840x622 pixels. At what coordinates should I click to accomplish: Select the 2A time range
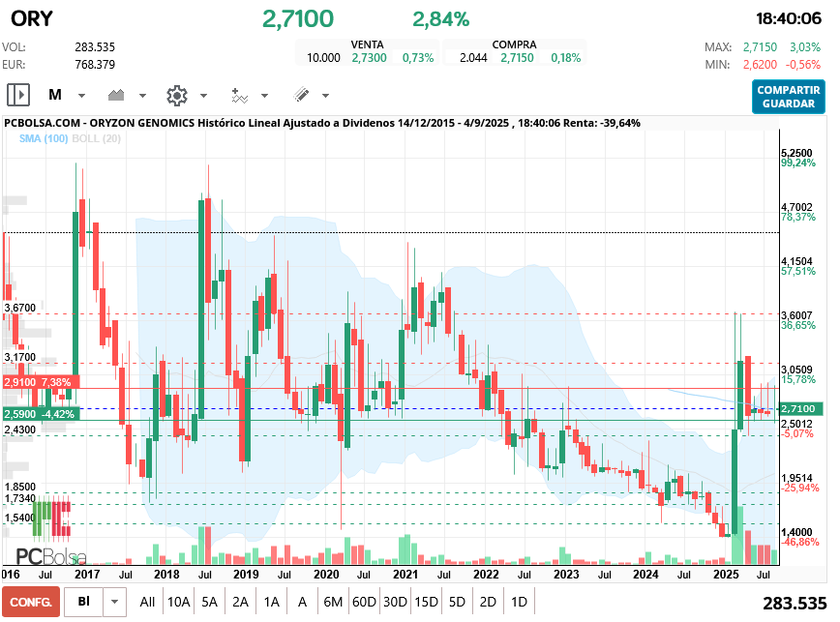(x=241, y=603)
